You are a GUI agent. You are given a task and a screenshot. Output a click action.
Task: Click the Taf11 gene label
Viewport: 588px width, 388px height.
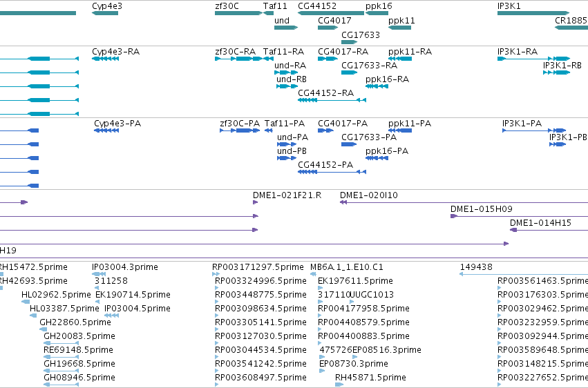click(x=275, y=6)
